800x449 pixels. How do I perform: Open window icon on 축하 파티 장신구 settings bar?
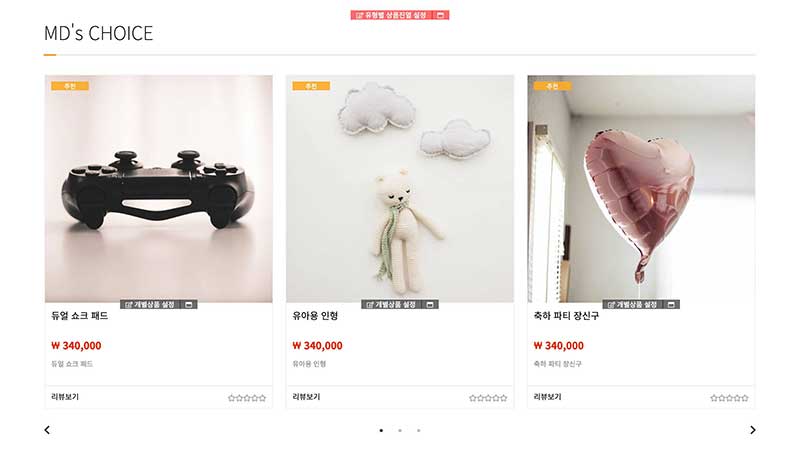[x=671, y=305]
